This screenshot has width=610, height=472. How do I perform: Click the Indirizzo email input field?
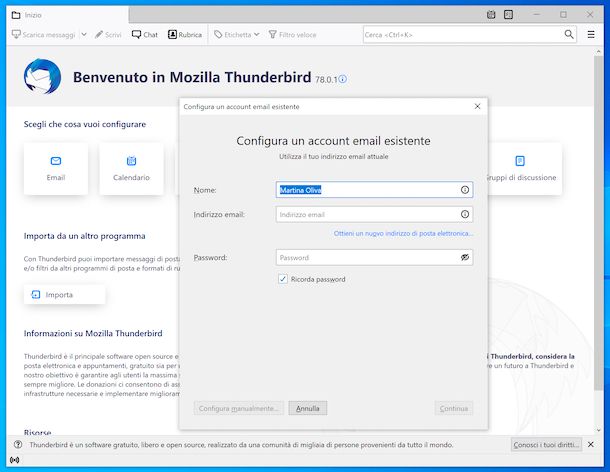pos(374,214)
